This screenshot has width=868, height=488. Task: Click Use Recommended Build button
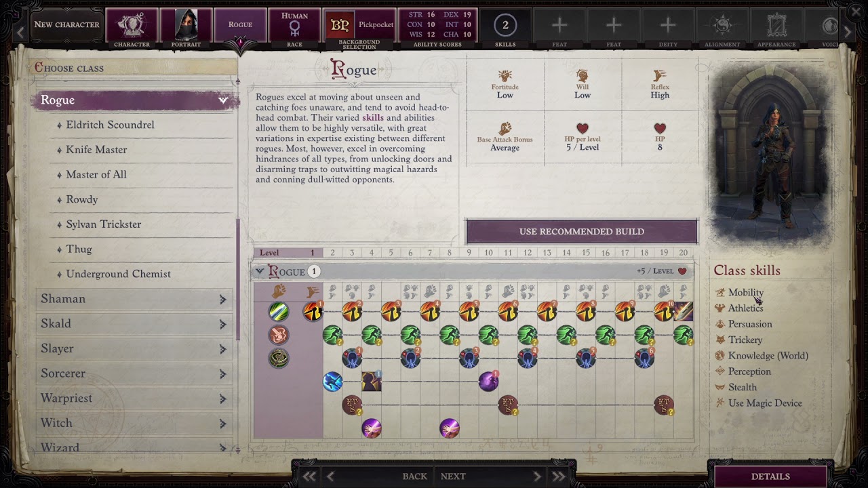coord(582,232)
